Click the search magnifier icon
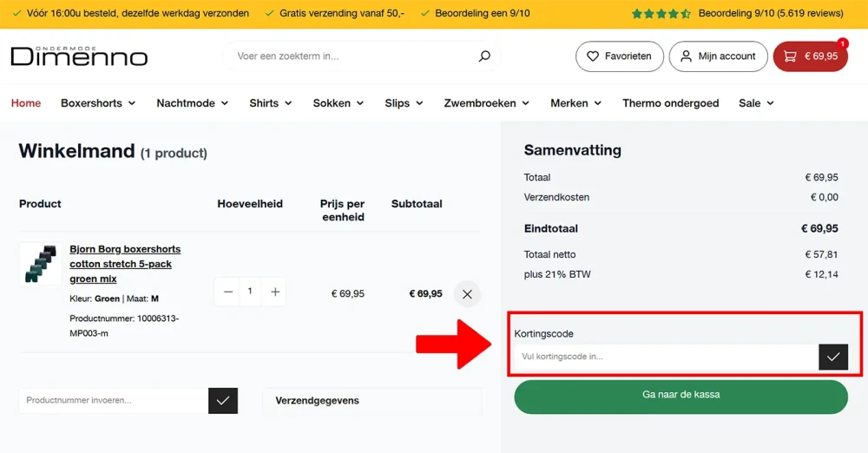 coord(484,56)
